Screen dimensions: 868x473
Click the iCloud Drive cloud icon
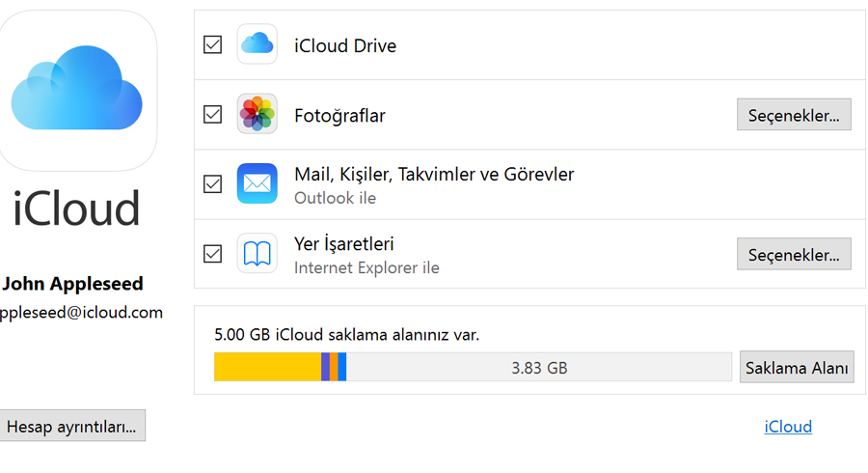point(257,44)
